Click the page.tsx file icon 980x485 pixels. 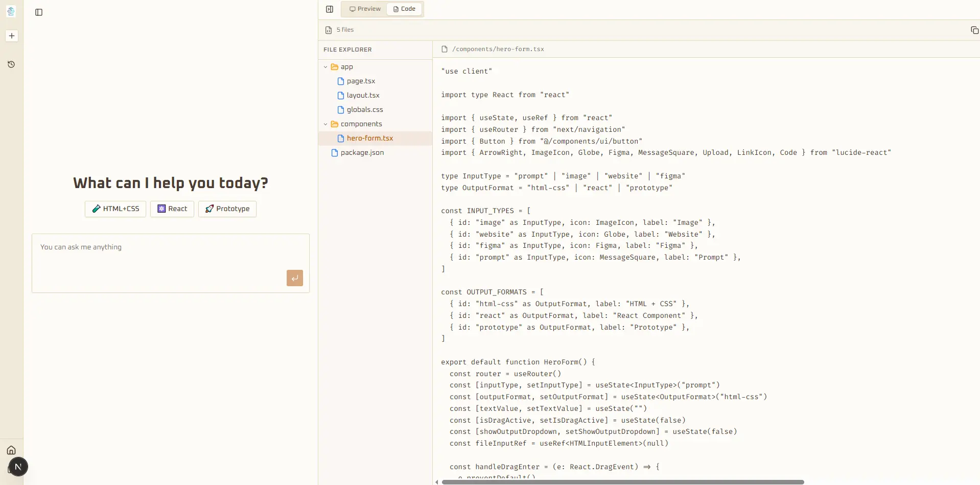click(341, 81)
